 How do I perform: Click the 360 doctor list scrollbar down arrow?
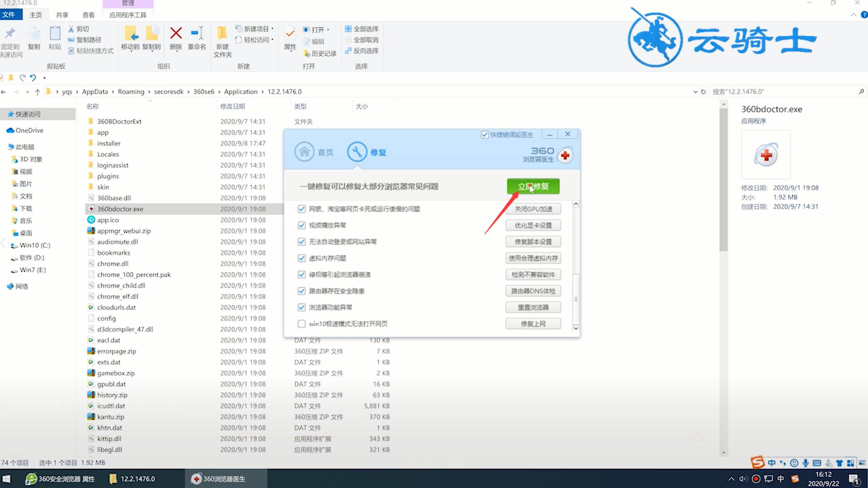click(576, 328)
